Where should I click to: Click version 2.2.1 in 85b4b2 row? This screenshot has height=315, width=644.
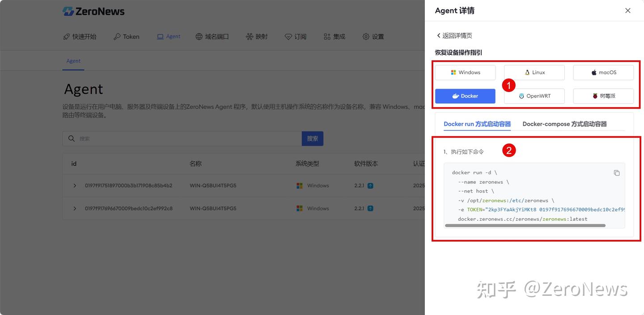pyautogui.click(x=360, y=185)
